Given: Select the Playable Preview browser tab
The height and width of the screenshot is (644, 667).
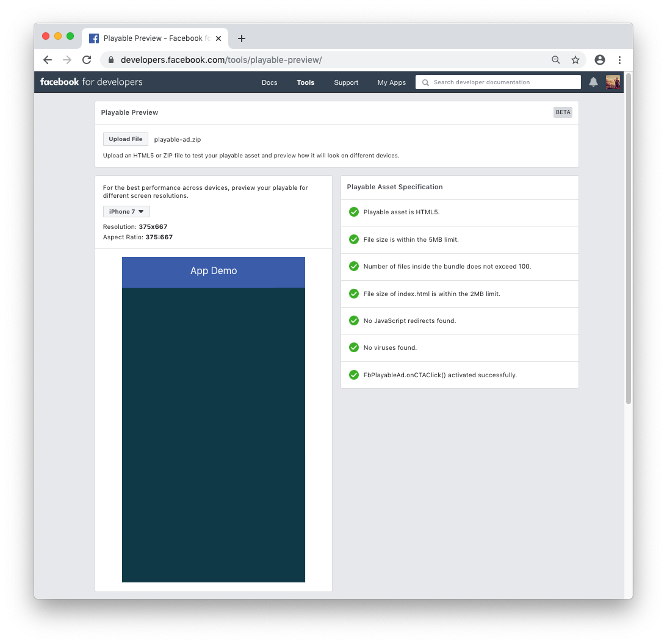Looking at the screenshot, I should [x=155, y=38].
